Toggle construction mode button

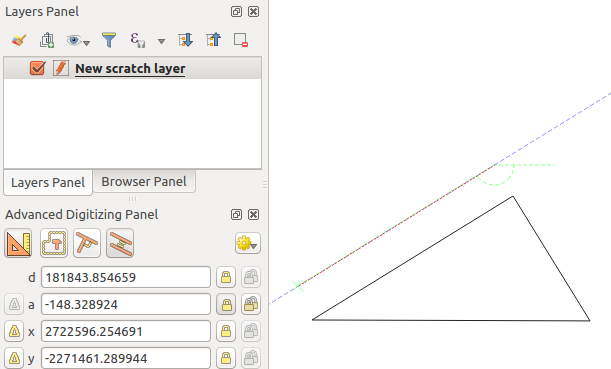[x=54, y=244]
